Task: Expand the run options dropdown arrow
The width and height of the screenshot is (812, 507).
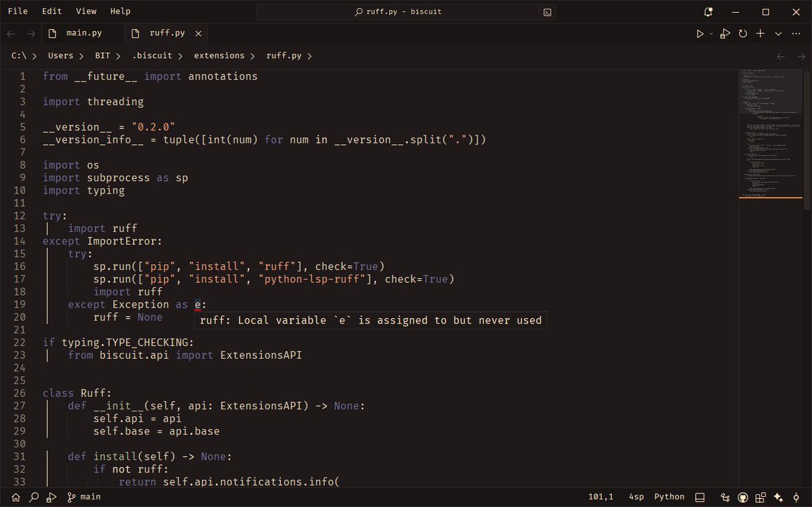Action: pyautogui.click(x=711, y=33)
